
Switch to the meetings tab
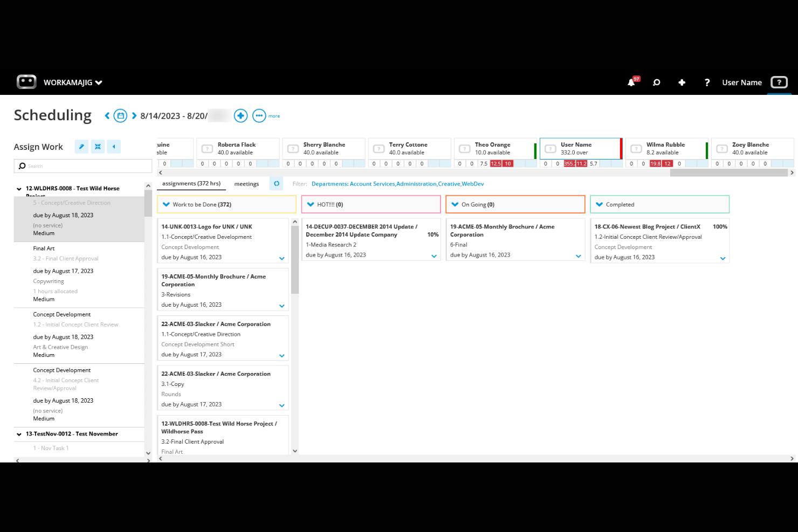(246, 184)
